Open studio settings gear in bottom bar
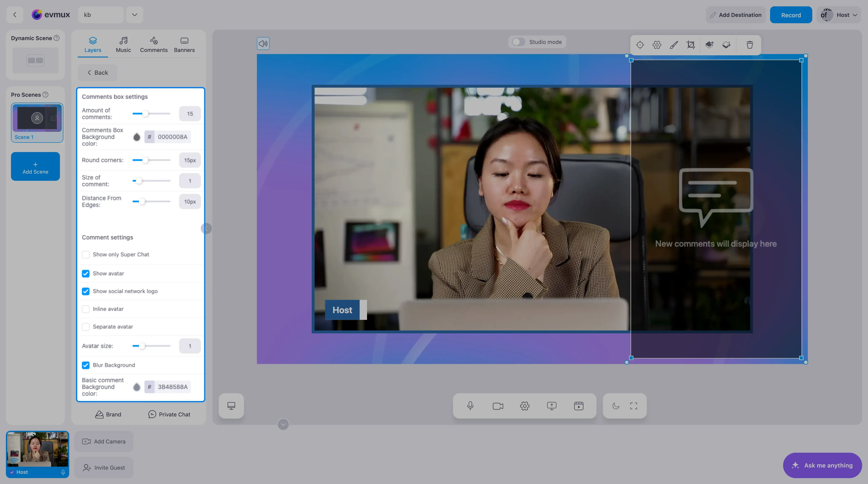This screenshot has width=868, height=484. pos(525,406)
